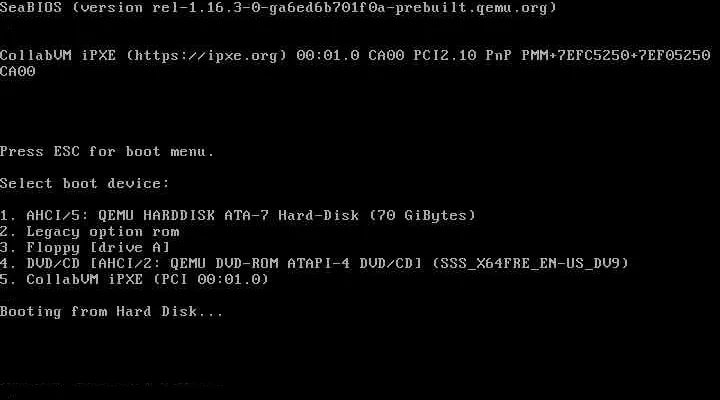Viewport: 720px width, 400px height.
Task: Click the prebuilt.qemu.org text in header
Action: click(x=471, y=8)
